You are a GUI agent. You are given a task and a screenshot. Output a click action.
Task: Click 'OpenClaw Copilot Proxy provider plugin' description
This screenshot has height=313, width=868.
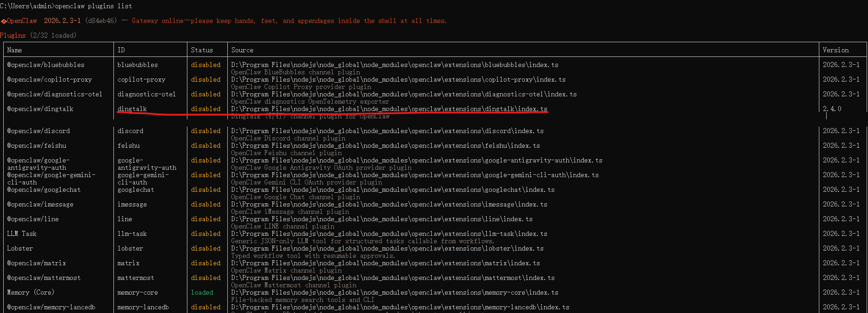click(301, 87)
